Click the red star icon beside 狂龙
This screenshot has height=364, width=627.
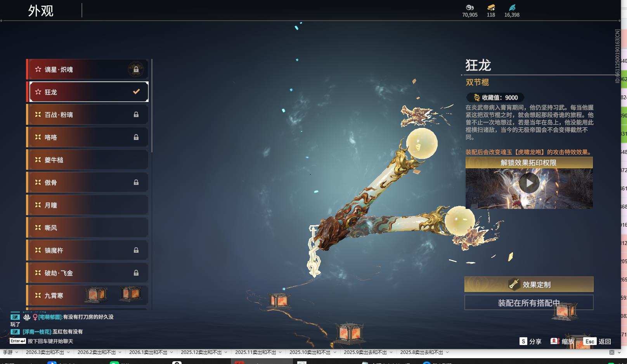coord(37,91)
